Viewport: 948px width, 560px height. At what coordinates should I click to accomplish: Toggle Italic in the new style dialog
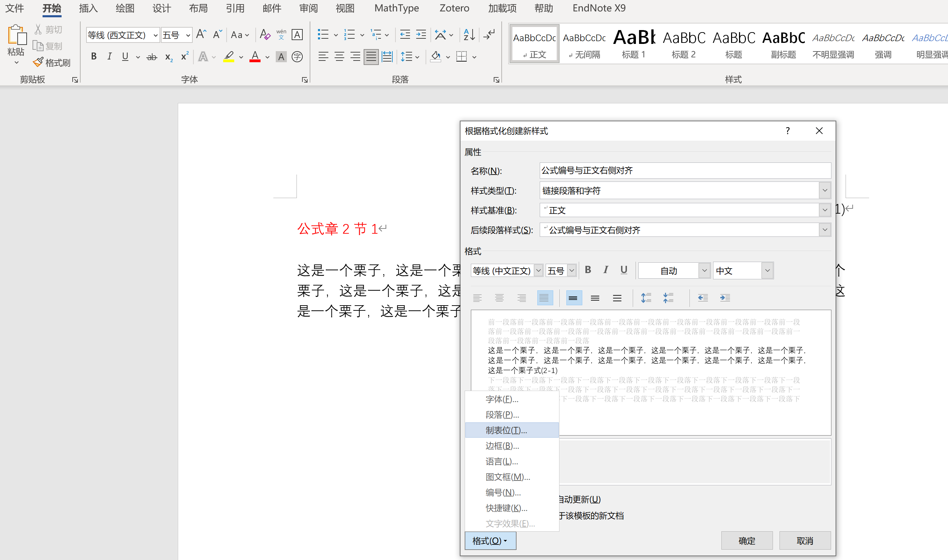606,270
